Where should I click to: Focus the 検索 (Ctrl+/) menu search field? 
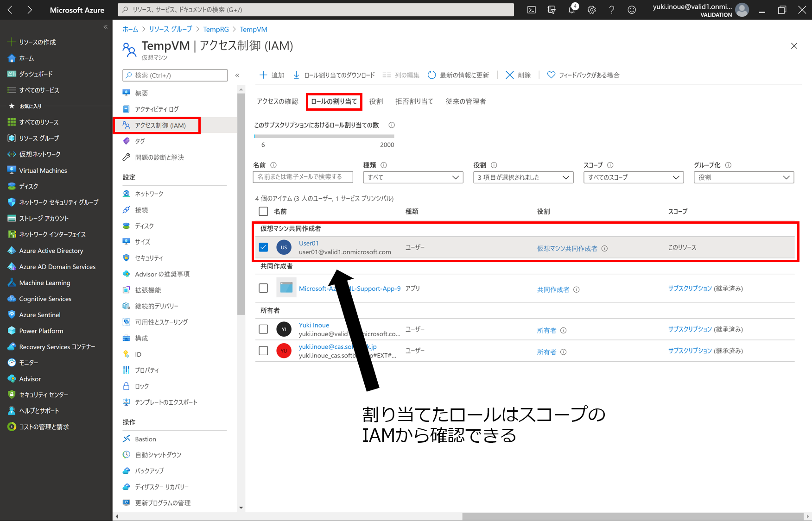175,75
